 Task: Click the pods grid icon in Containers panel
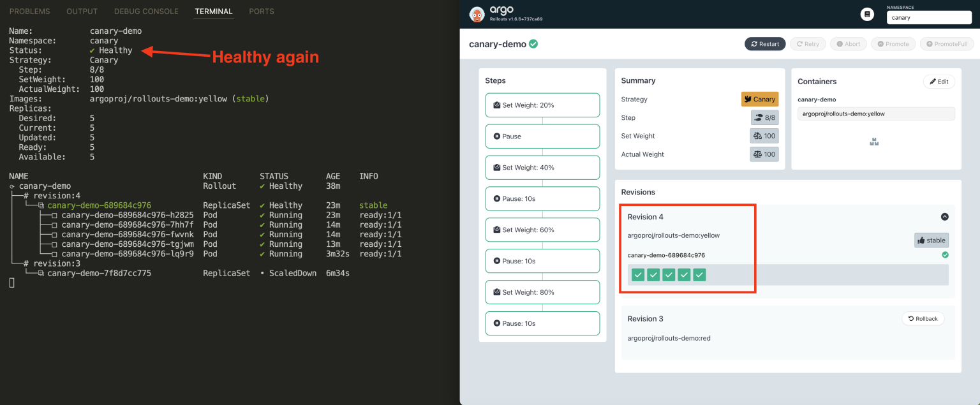(x=873, y=141)
